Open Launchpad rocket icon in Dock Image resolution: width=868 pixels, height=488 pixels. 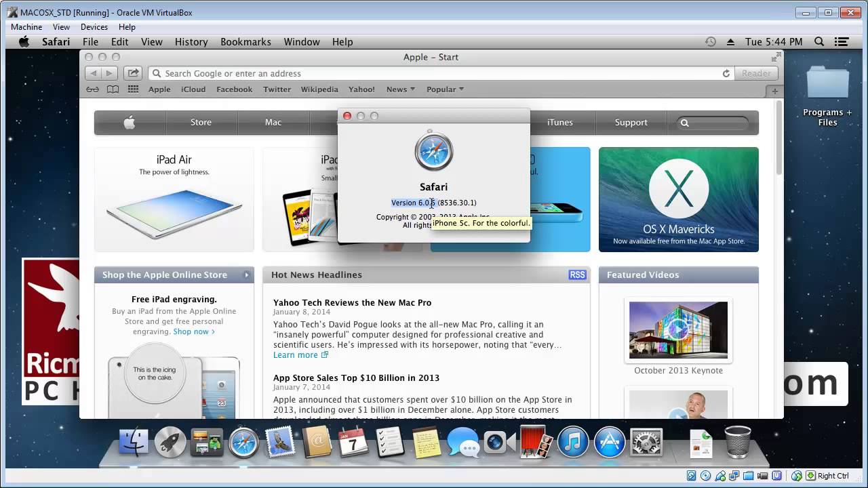170,443
